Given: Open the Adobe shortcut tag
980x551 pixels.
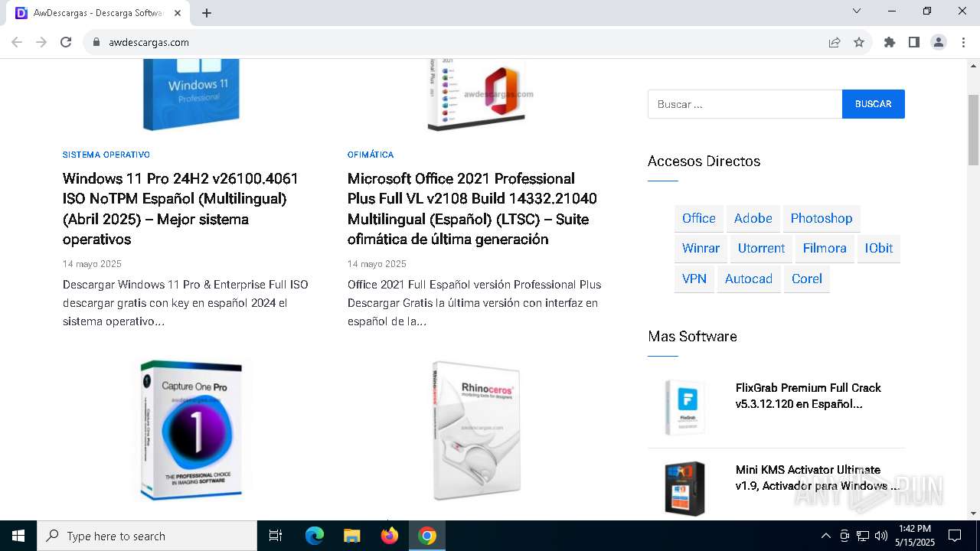Looking at the screenshot, I should (x=753, y=218).
